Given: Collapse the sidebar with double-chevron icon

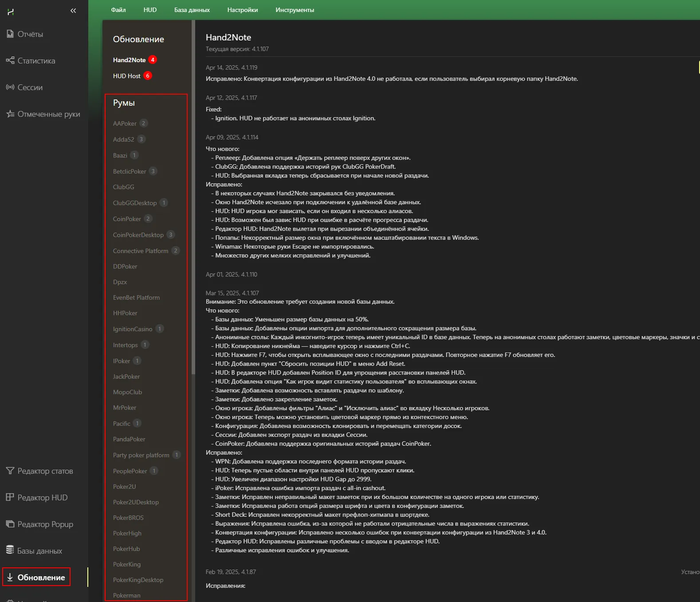Looking at the screenshot, I should point(73,11).
